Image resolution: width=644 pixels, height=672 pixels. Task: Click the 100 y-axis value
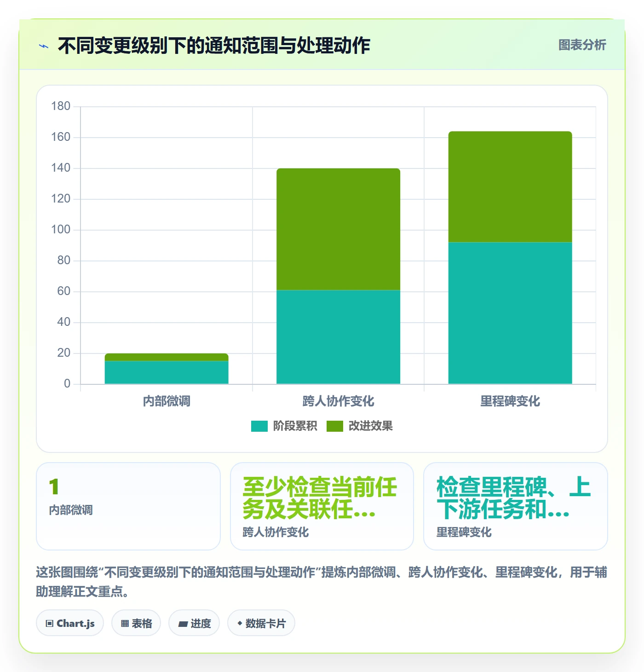coord(61,230)
